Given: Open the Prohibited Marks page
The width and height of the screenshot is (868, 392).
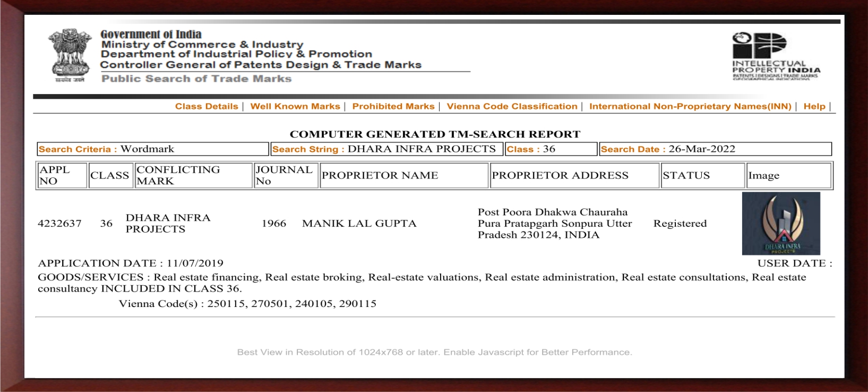Looking at the screenshot, I should [393, 106].
